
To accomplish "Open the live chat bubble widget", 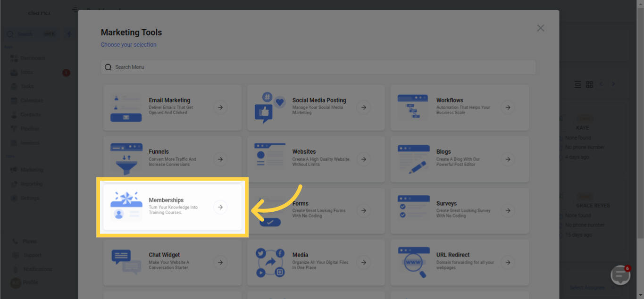I will click(620, 276).
